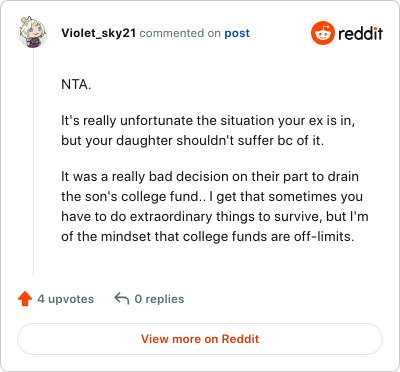Click the Reddit Snoo logo icon

(x=323, y=33)
